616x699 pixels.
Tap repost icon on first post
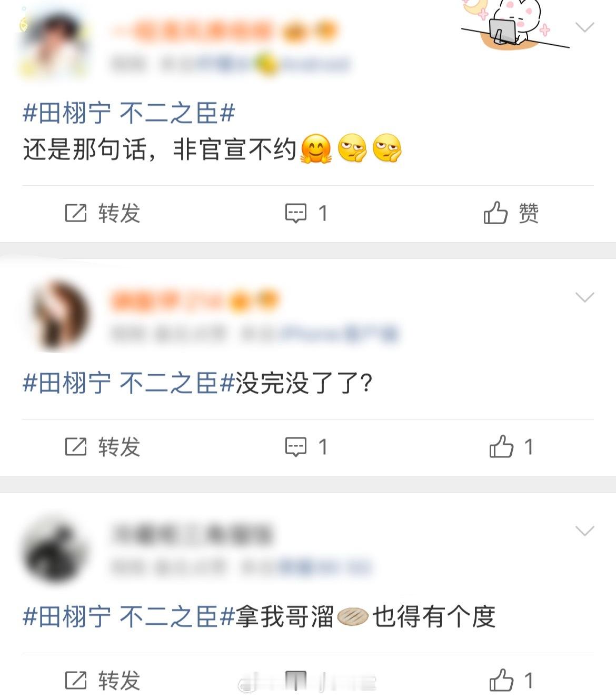click(76, 213)
